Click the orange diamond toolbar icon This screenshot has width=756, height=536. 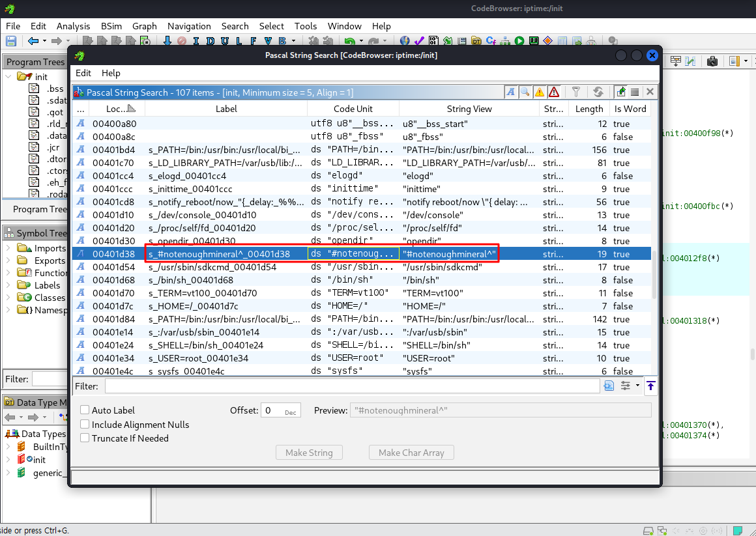(x=547, y=41)
